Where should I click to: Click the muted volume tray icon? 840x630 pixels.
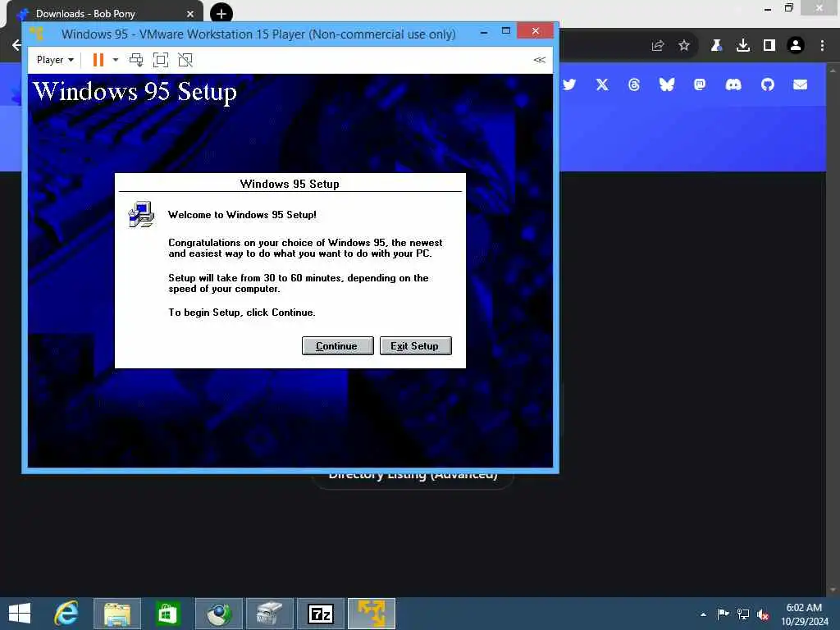763,614
